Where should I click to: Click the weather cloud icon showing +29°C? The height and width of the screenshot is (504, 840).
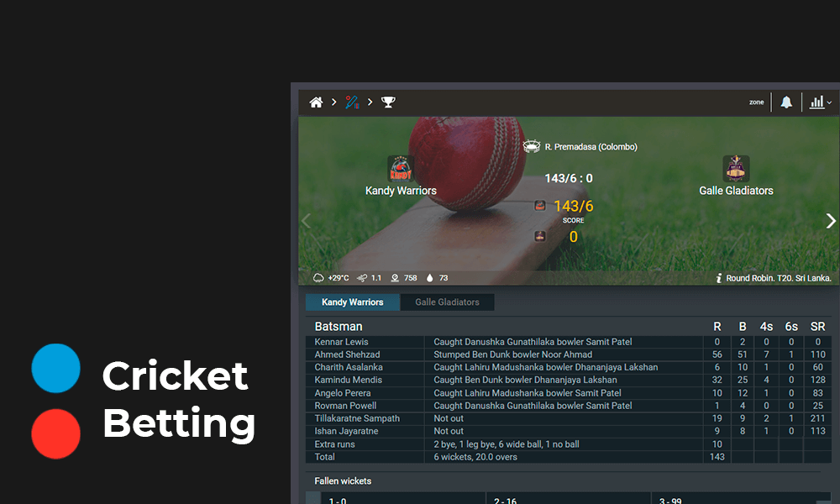click(320, 278)
